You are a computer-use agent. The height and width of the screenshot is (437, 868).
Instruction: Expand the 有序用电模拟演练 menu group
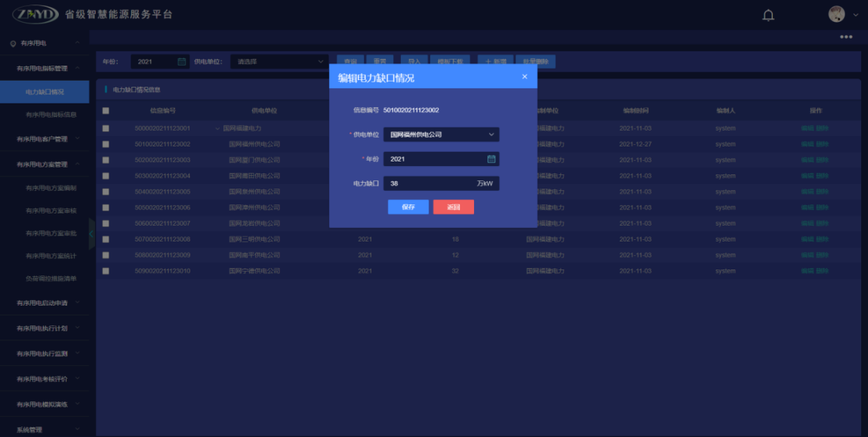(x=78, y=404)
